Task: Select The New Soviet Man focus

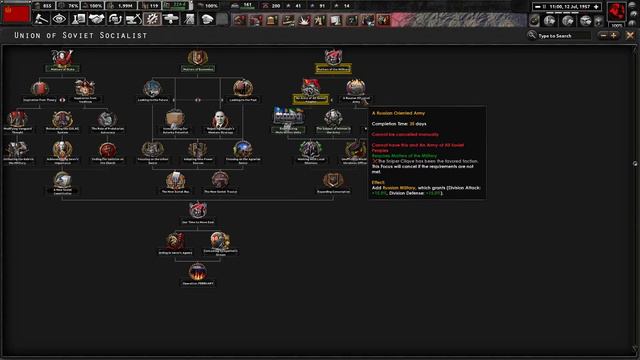Action: click(176, 183)
